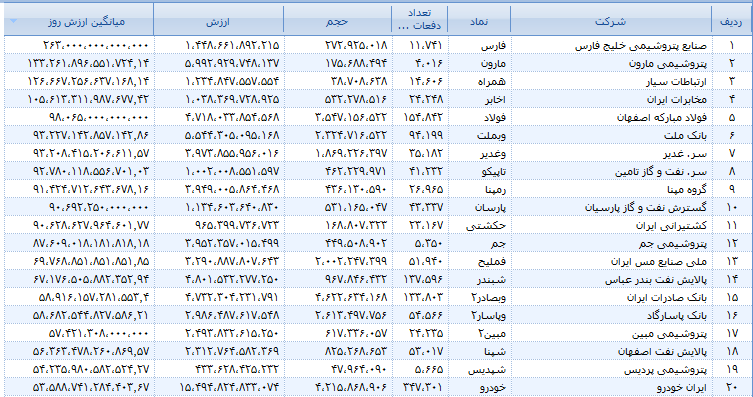
Task: Click symbol شبندر
Action: click(491, 279)
